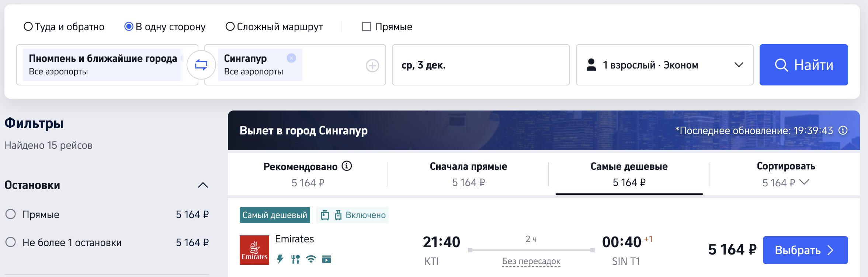The image size is (868, 277).
Task: Open the Сортировать sorting dropdown
Action: pos(785,174)
